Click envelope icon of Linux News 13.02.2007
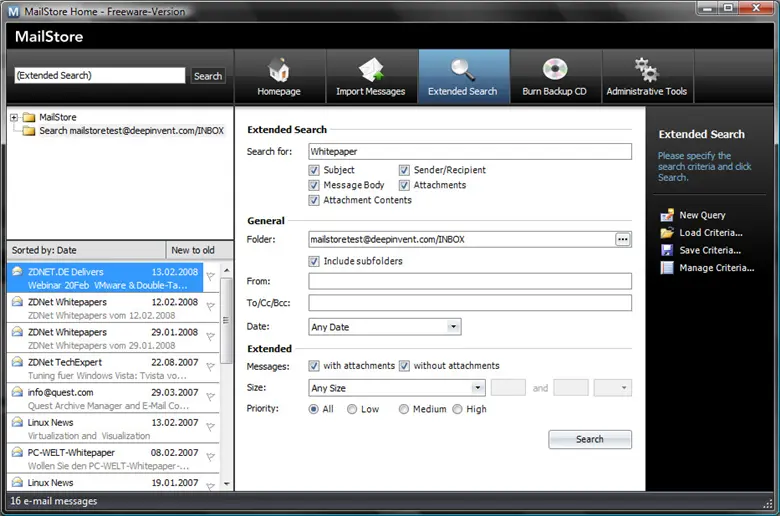The height and width of the screenshot is (516, 780). (17, 422)
